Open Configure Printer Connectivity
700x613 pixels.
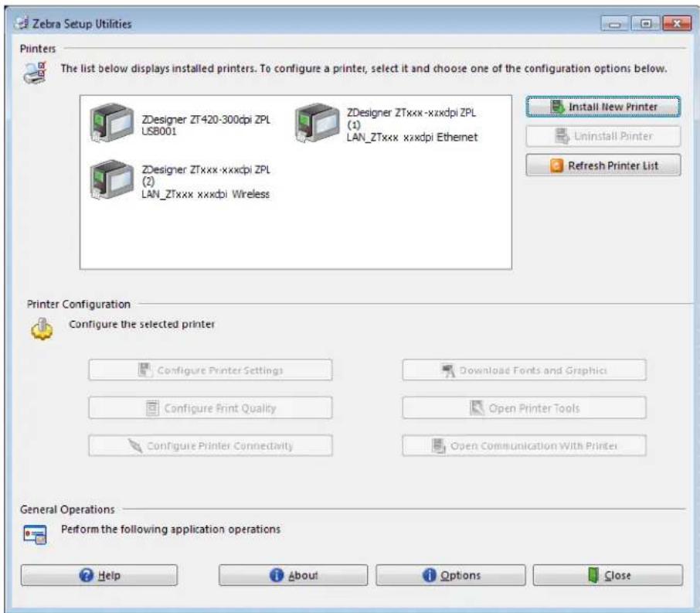point(210,445)
